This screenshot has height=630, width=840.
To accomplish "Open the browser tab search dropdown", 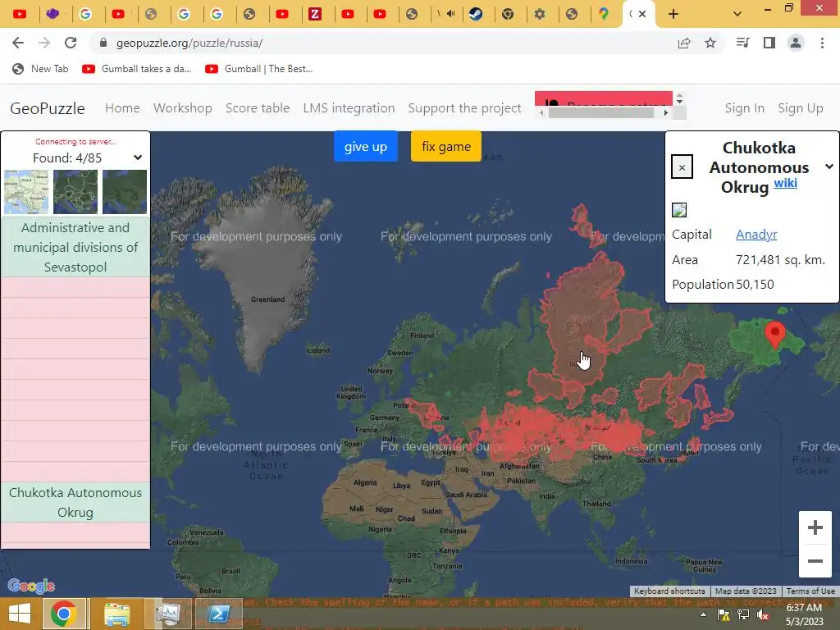I will pyautogui.click(x=737, y=14).
